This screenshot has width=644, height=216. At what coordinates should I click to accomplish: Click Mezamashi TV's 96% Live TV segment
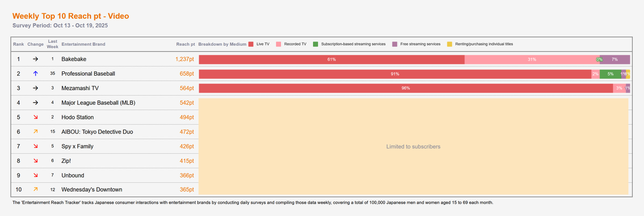(406, 88)
